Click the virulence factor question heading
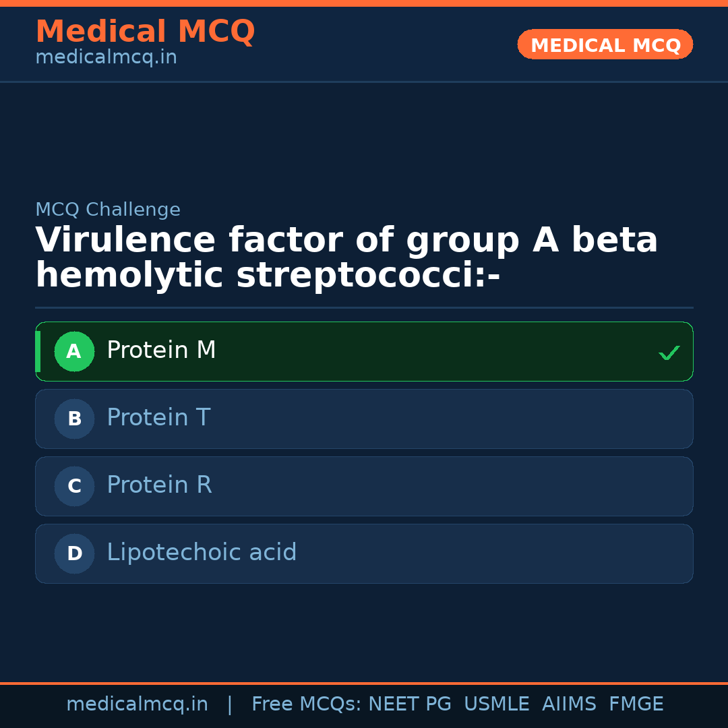The width and height of the screenshot is (728, 728). pyautogui.click(x=346, y=258)
